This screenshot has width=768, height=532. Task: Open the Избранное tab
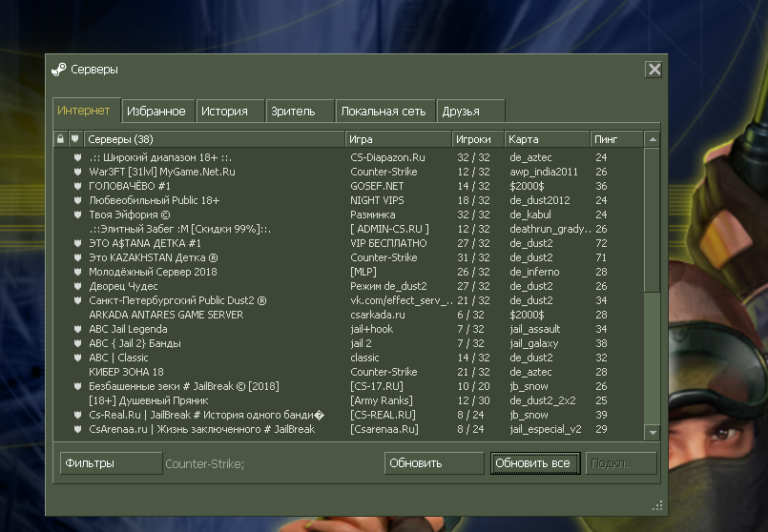pos(157,112)
